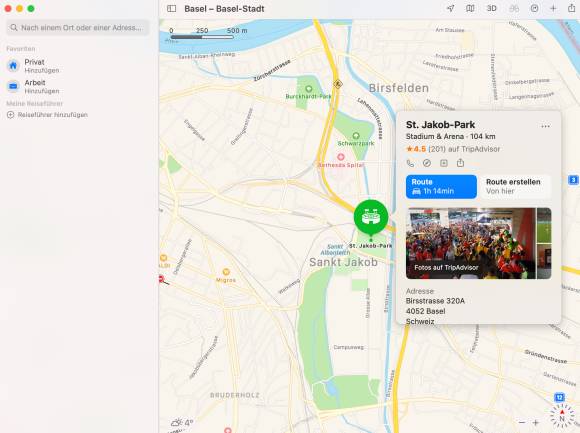Image resolution: width=580 pixels, height=433 pixels.
Task: Open Fotos auf TripAdvisor thumbnail
Action: point(471,243)
